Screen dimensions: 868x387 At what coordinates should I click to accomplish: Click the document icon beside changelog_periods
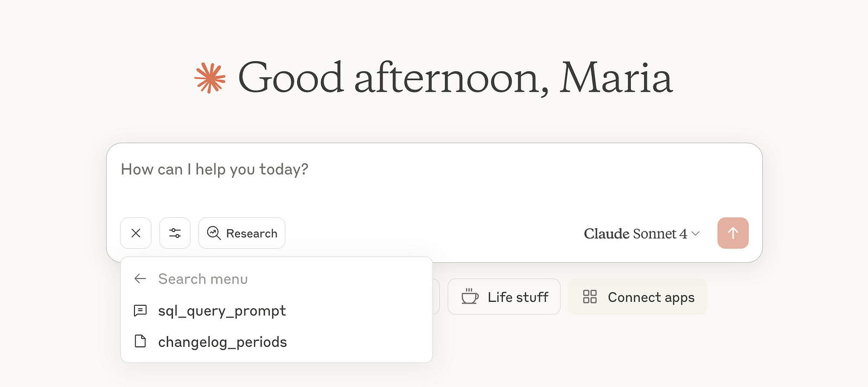coord(141,341)
